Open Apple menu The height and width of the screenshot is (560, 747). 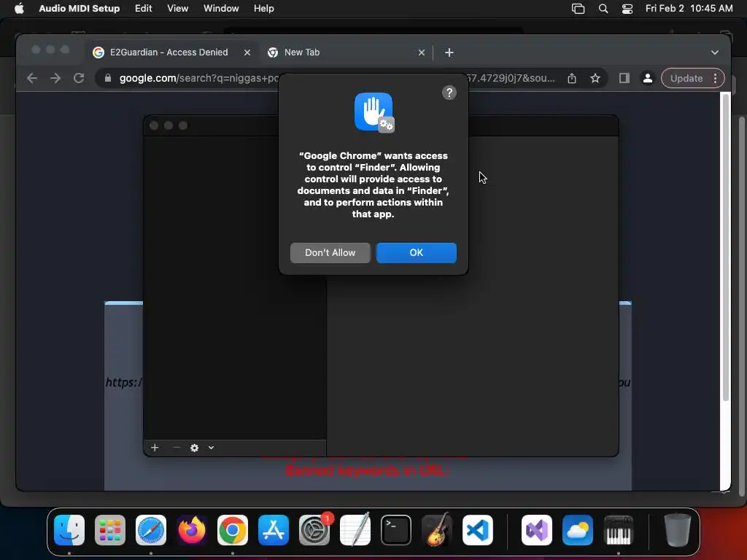[19, 9]
